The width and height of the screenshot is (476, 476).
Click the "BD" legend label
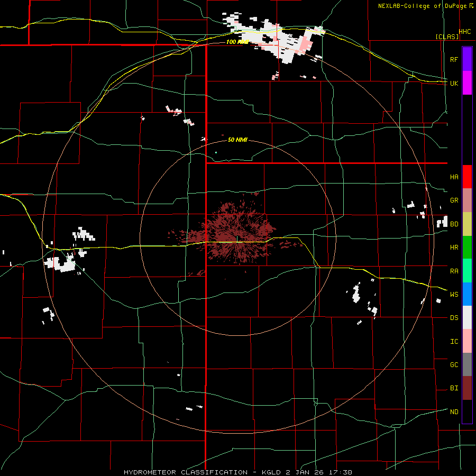[454, 224]
